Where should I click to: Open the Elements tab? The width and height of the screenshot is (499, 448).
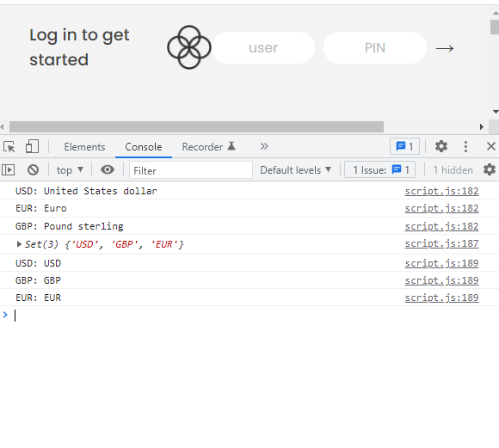84,147
